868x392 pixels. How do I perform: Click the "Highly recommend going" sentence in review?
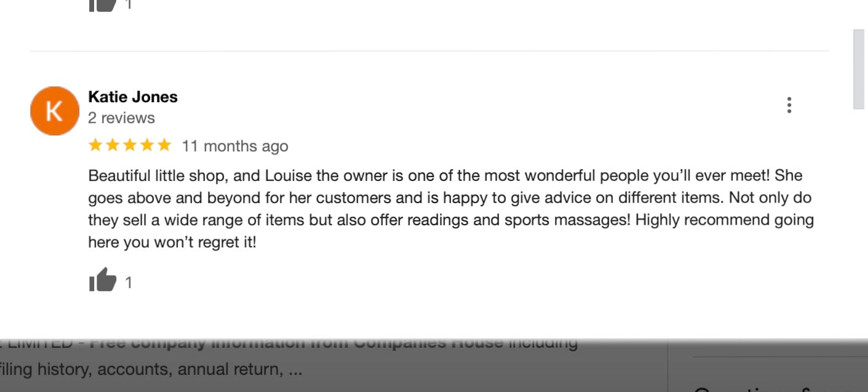point(724,220)
